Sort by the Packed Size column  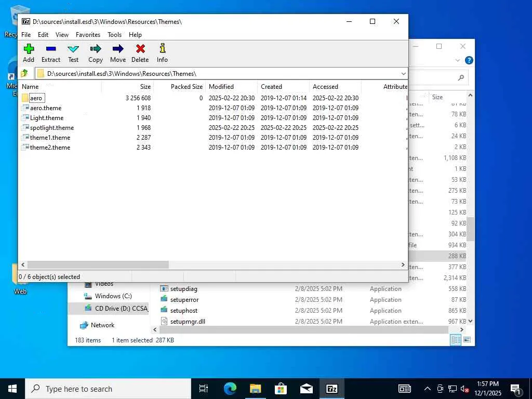pos(179,87)
